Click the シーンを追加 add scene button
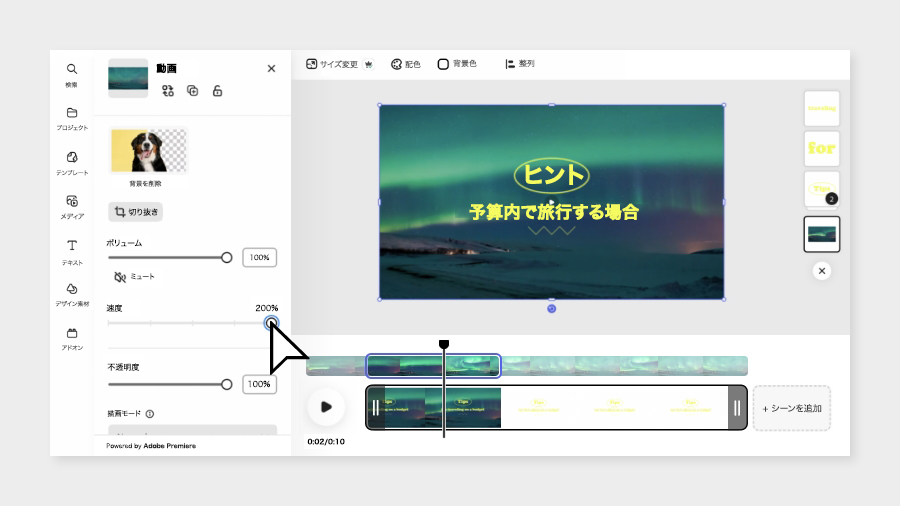The height and width of the screenshot is (506, 900). click(x=792, y=408)
